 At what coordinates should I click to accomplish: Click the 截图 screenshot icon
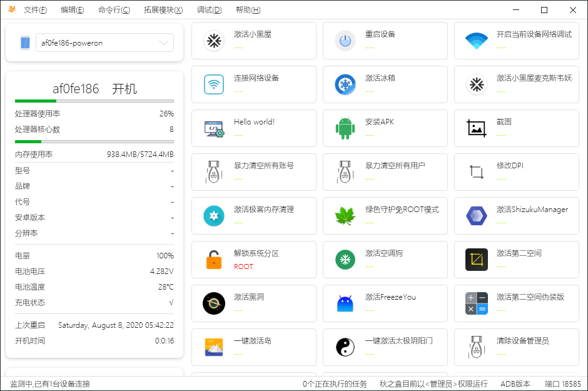[x=477, y=128]
